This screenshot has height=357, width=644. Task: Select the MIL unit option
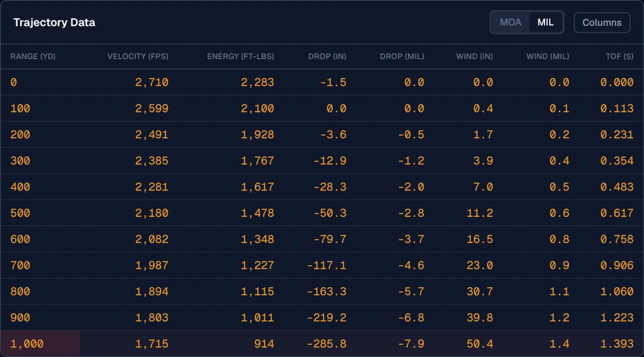[545, 23]
